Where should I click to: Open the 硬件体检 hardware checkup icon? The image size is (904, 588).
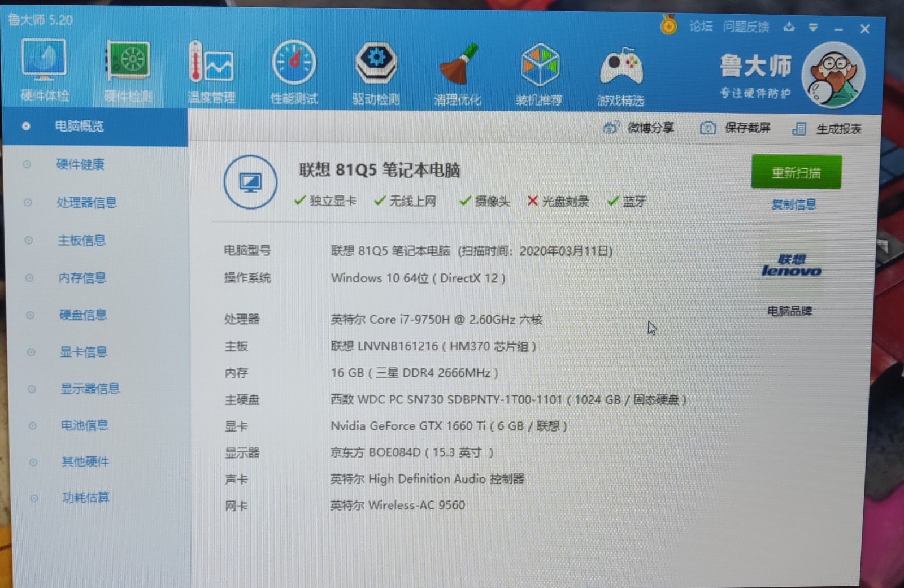click(x=44, y=70)
